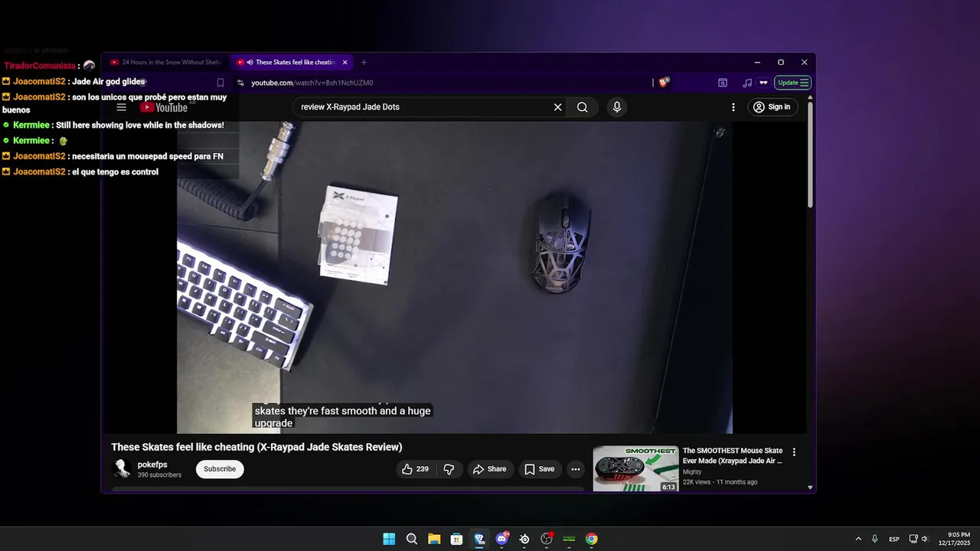Dislike the video with thumbs down
Screen dimensions: 980x551
pos(449,469)
